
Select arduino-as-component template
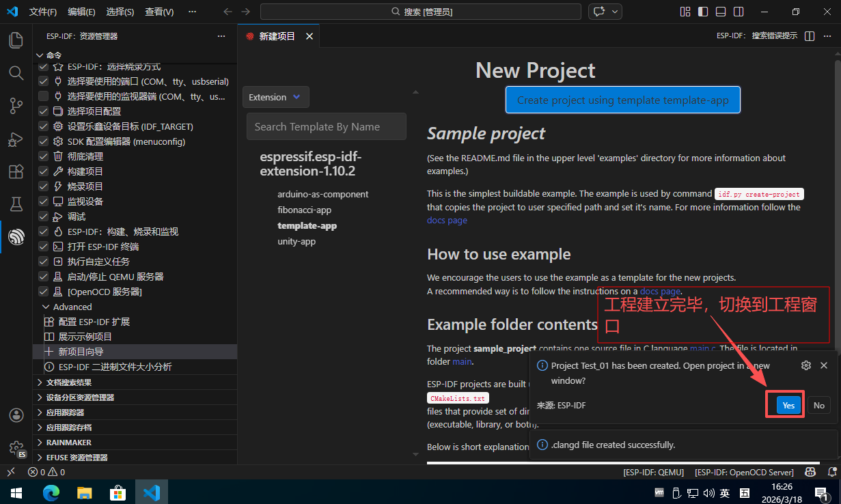[322, 194]
